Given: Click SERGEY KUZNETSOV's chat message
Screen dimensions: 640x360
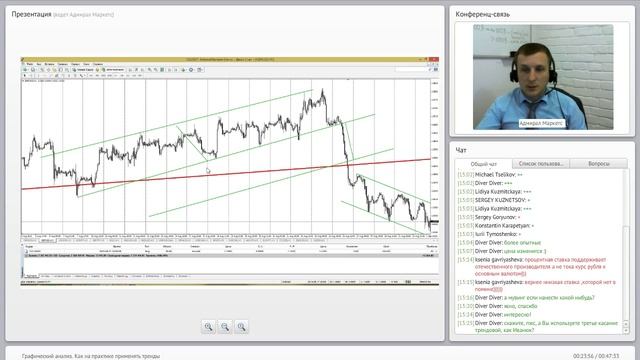Looking at the screenshot, I should [x=494, y=200].
